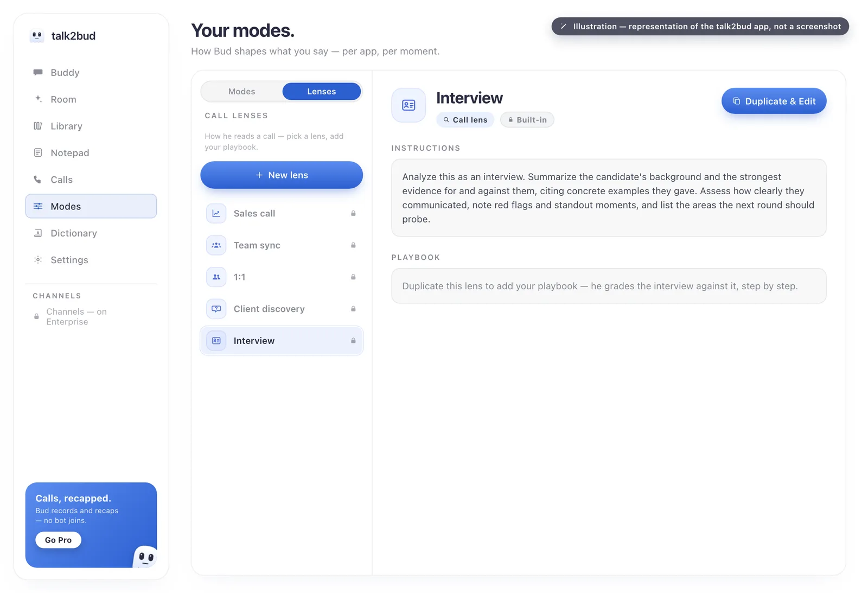Screen dimensions: 868x593
Task: Switch to the Modes tab
Action: point(241,91)
